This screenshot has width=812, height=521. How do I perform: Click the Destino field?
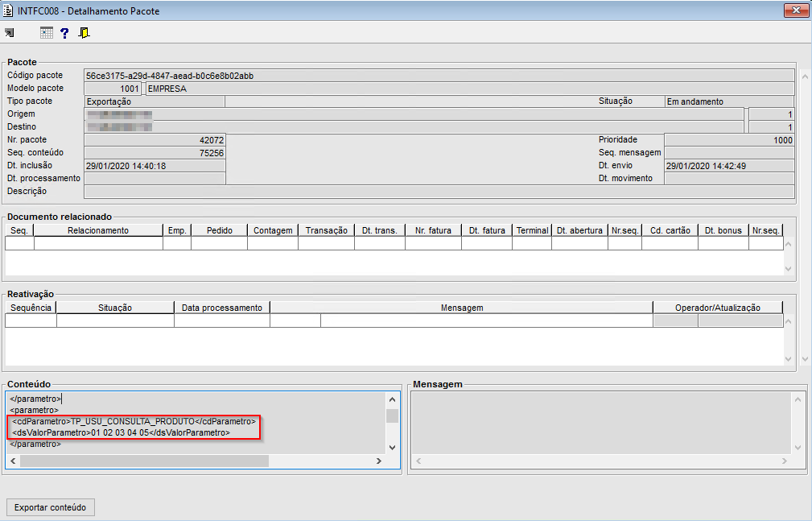point(414,127)
